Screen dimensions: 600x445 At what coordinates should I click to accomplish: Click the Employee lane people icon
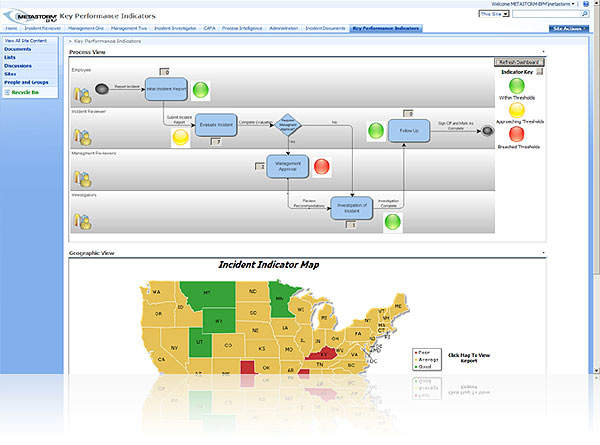[84, 95]
